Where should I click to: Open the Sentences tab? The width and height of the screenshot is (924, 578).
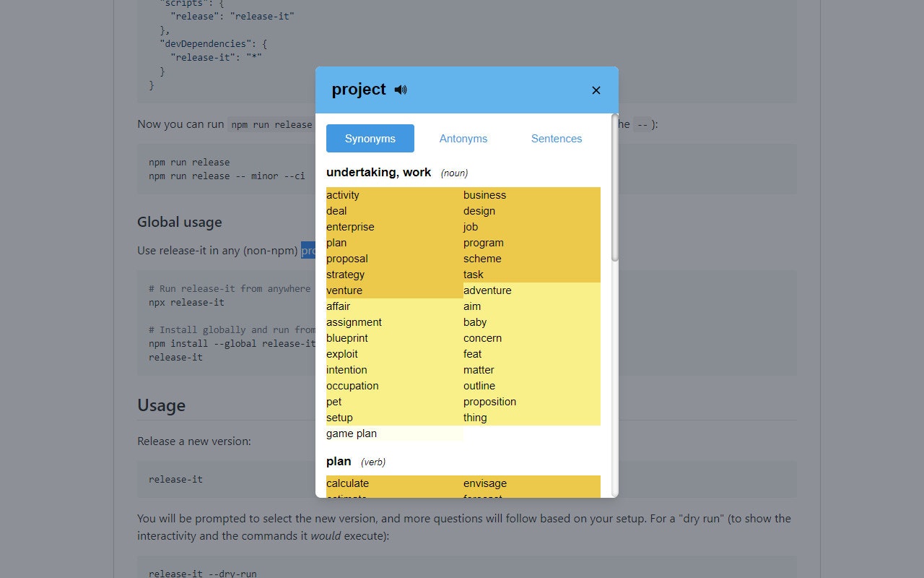tap(557, 139)
